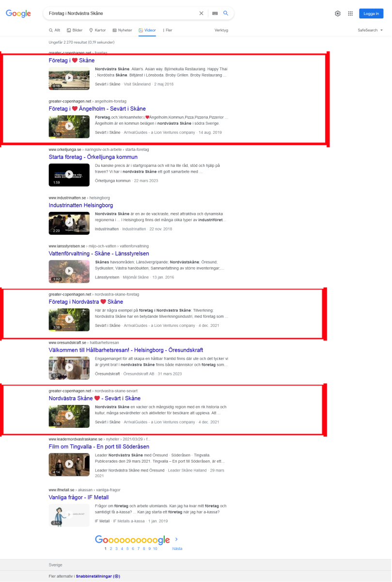The image size is (392, 582).
Task: Click the www.industrinatten.se breadcrumb URL
Action: [67, 198]
